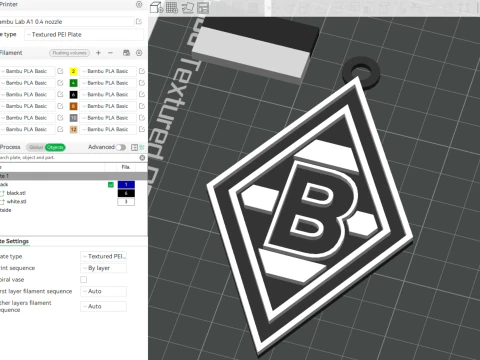
Task: Click the Flushing volumes button
Action: coord(70,53)
